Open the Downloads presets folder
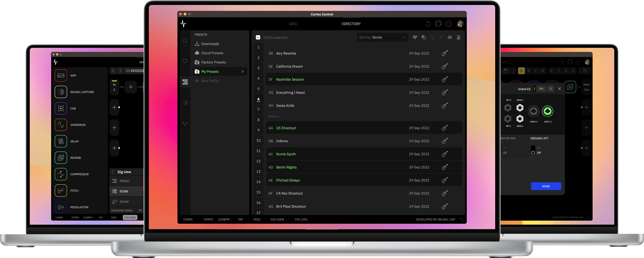Screen dimensions: 644x258 point(210,44)
